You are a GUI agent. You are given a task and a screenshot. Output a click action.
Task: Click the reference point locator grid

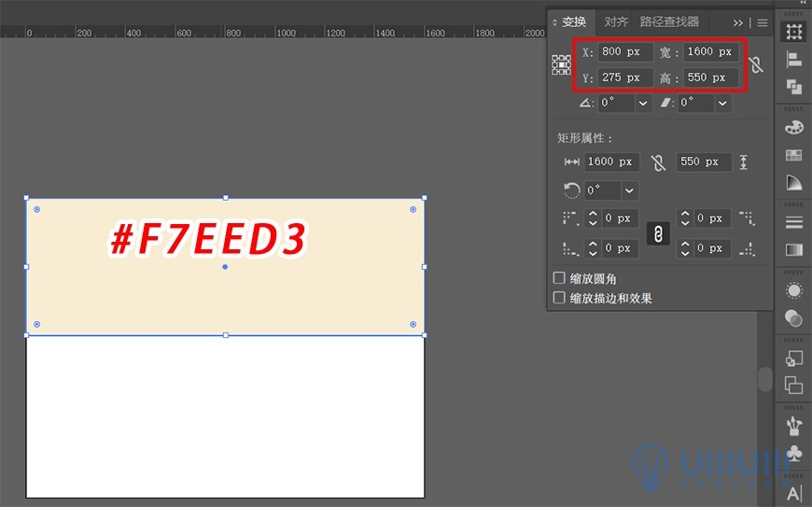[561, 64]
